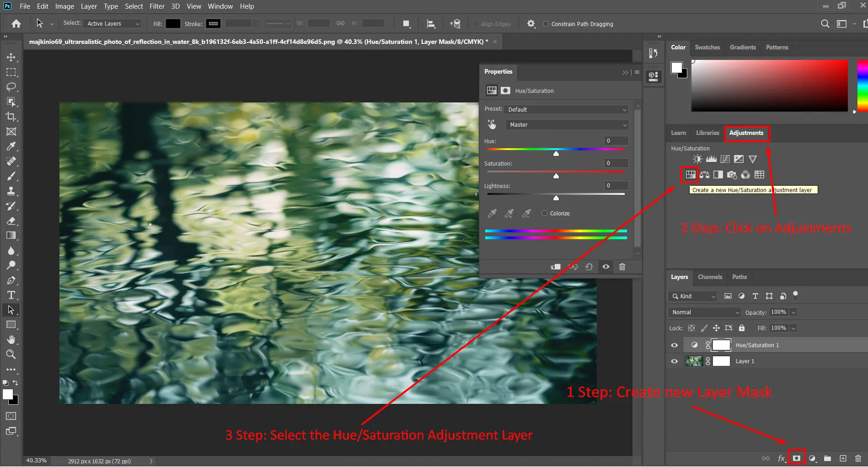Expand the Fill value dropdown arrow
Image resolution: width=868 pixels, height=467 pixels.
(793, 328)
